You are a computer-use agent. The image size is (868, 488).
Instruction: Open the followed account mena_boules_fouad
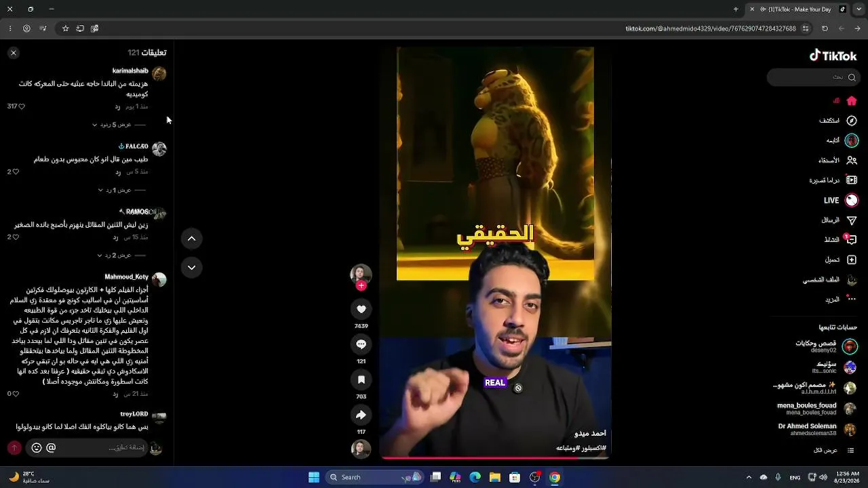tap(818, 409)
